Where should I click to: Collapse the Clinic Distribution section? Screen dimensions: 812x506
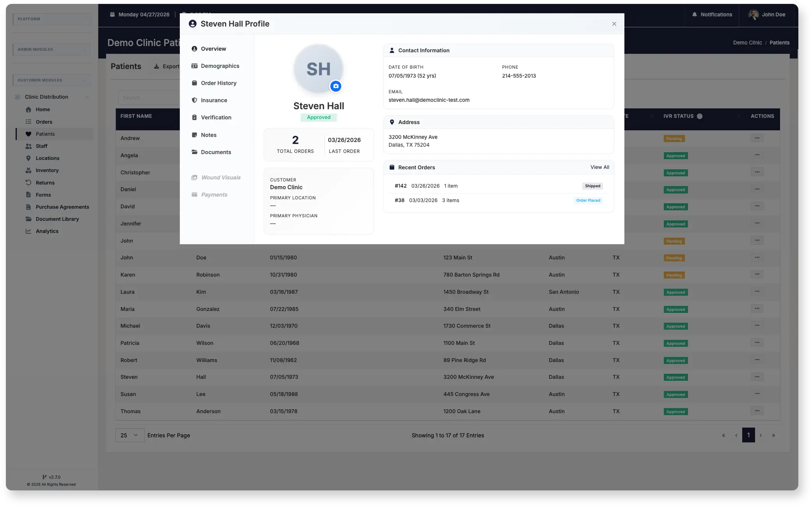[x=87, y=97]
